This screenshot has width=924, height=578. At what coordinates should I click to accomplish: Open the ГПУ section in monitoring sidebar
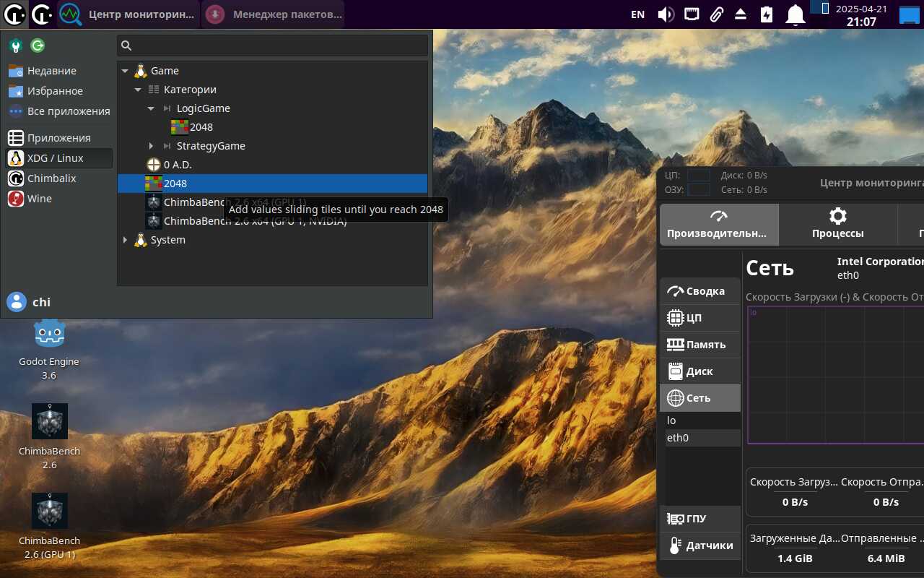tap(700, 519)
